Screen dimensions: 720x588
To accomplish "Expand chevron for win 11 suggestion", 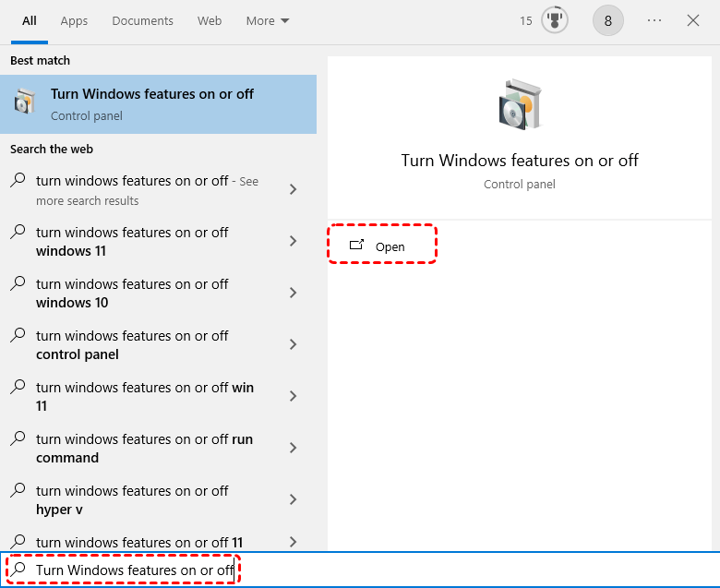I will click(x=293, y=396).
